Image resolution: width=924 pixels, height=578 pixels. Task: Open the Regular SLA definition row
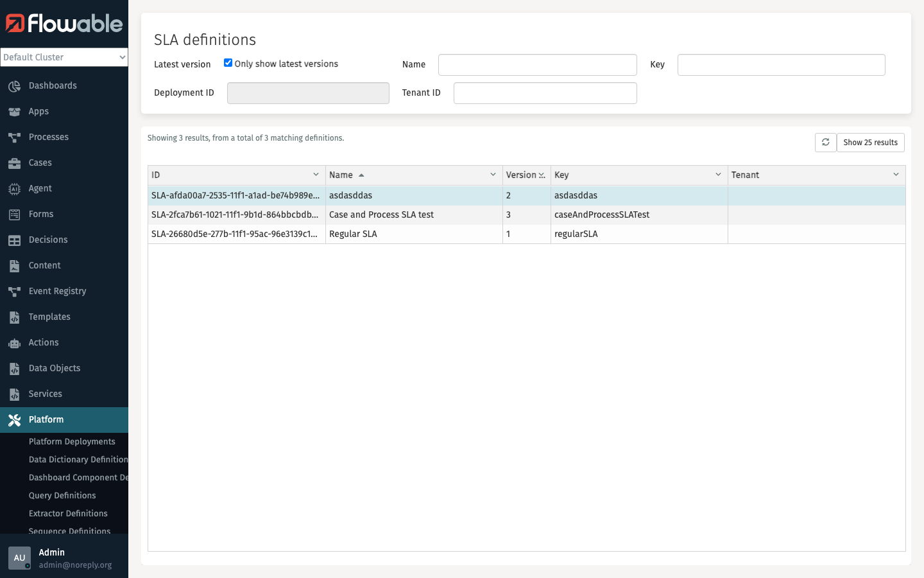(x=353, y=234)
